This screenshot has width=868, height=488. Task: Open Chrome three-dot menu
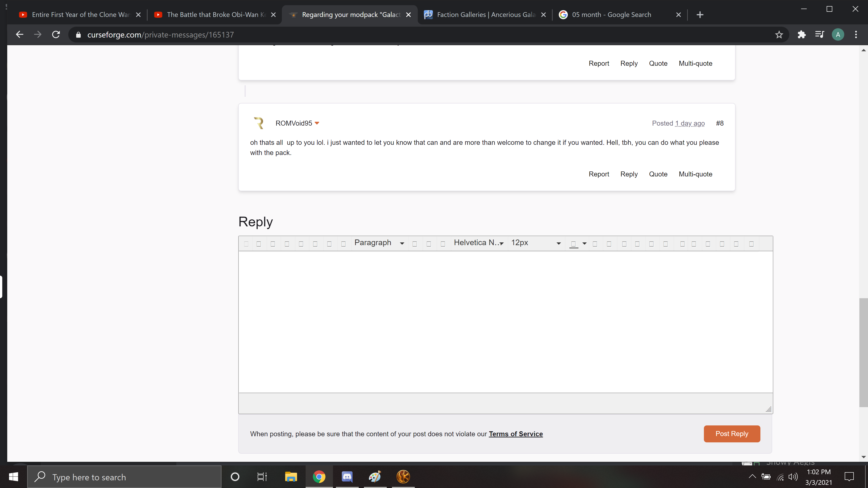click(856, 35)
